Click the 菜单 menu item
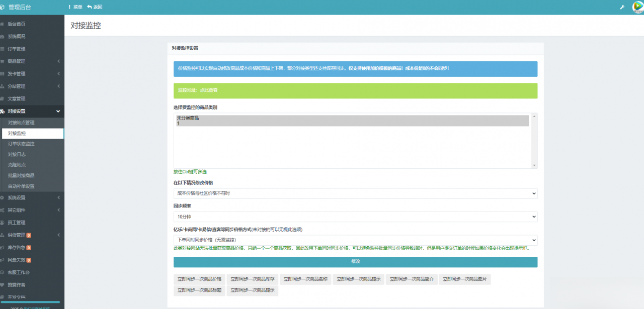The width and height of the screenshot is (644, 309). click(77, 7)
